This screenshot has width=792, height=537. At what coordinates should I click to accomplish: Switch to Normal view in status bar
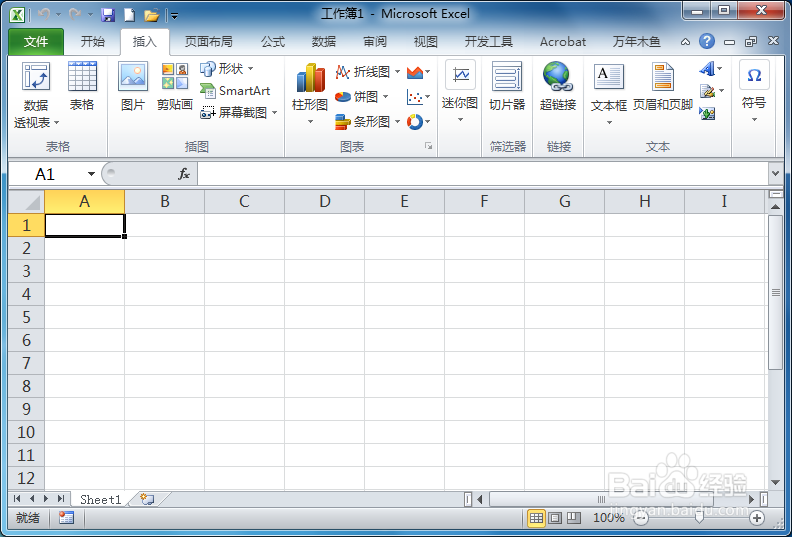[536, 517]
